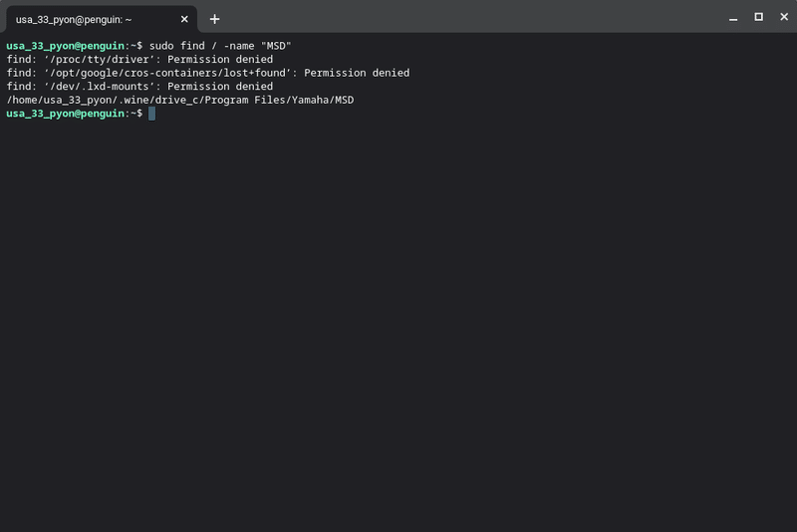Maximize the terminal window
The image size is (797, 532).
coord(758,17)
